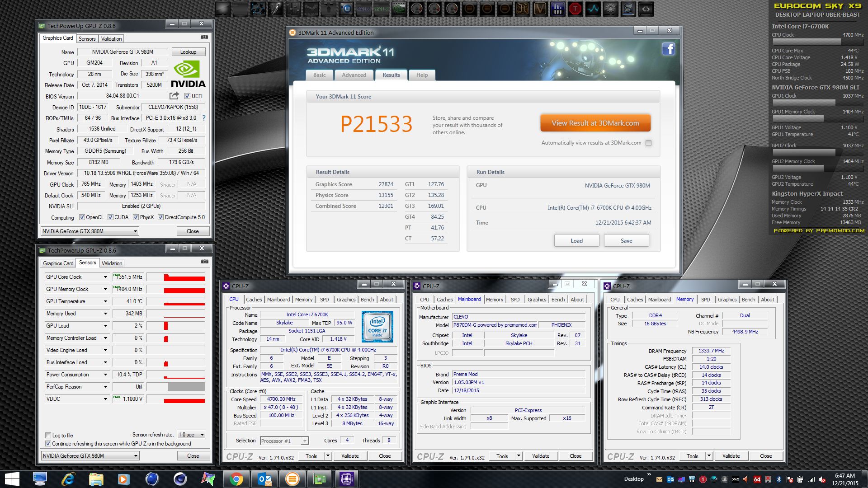Click the Windows Start button
The width and height of the screenshot is (868, 488).
[x=12, y=479]
